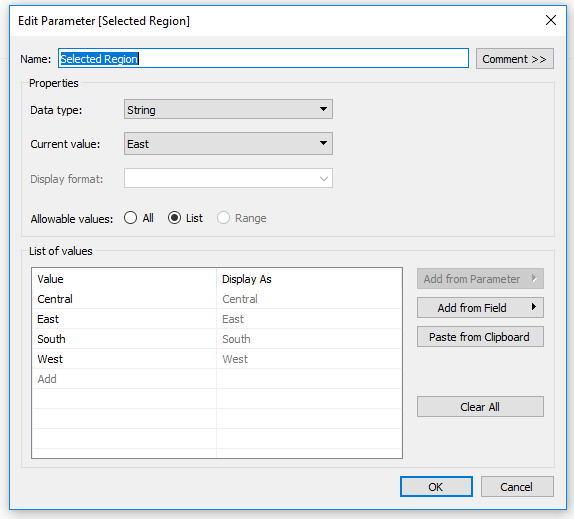Click the Add from Parameter button
The height and width of the screenshot is (519, 574).
coord(480,279)
